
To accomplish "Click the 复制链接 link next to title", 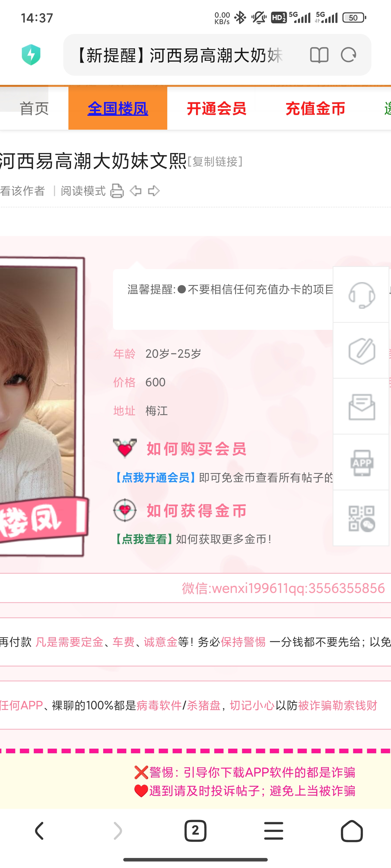I will (215, 162).
